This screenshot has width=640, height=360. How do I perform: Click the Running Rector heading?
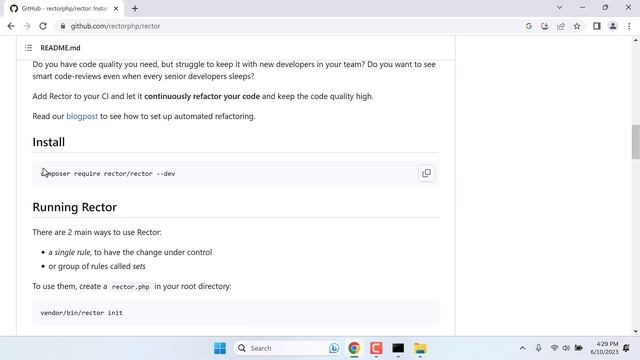point(75,207)
